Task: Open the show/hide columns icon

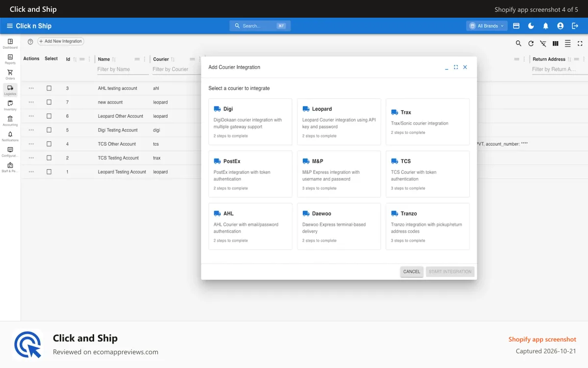Action: pyautogui.click(x=555, y=44)
